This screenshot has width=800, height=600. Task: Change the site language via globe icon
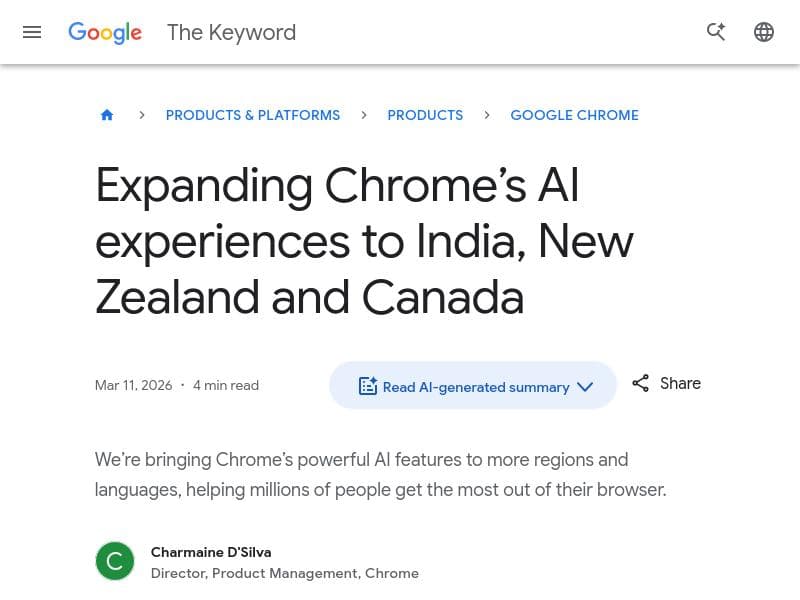pos(764,32)
